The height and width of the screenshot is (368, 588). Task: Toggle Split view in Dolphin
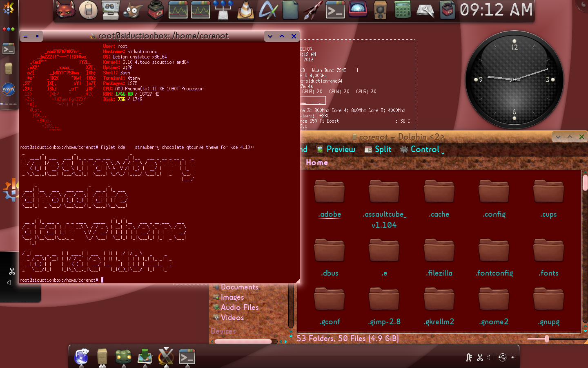(378, 149)
